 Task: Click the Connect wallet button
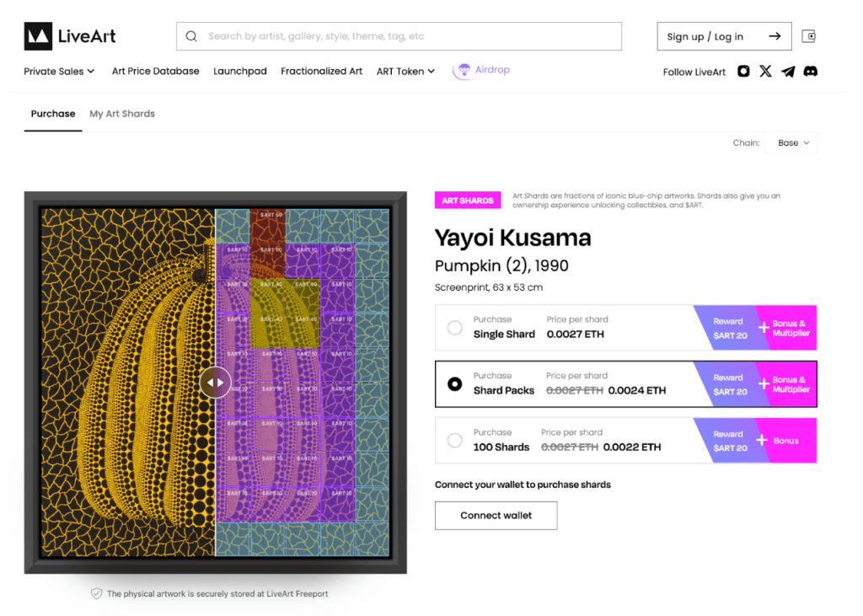(496, 515)
